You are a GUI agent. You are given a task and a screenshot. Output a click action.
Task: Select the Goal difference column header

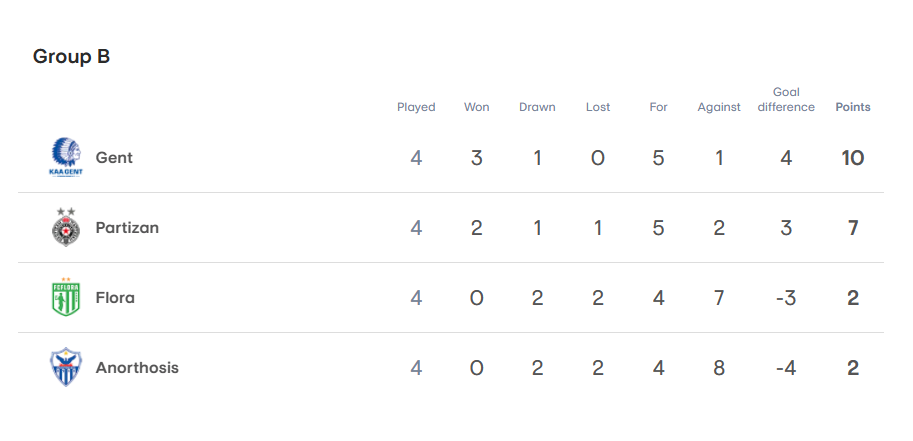tap(786, 100)
